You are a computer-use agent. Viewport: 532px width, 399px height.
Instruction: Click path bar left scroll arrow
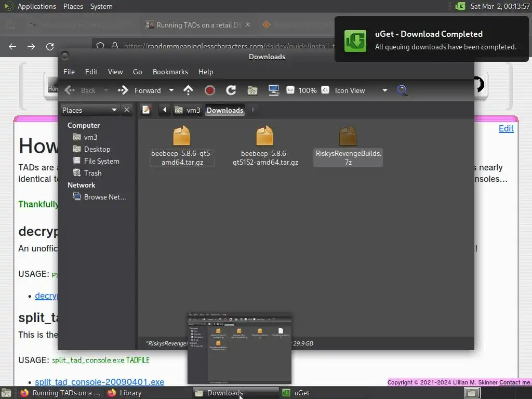pos(165,110)
